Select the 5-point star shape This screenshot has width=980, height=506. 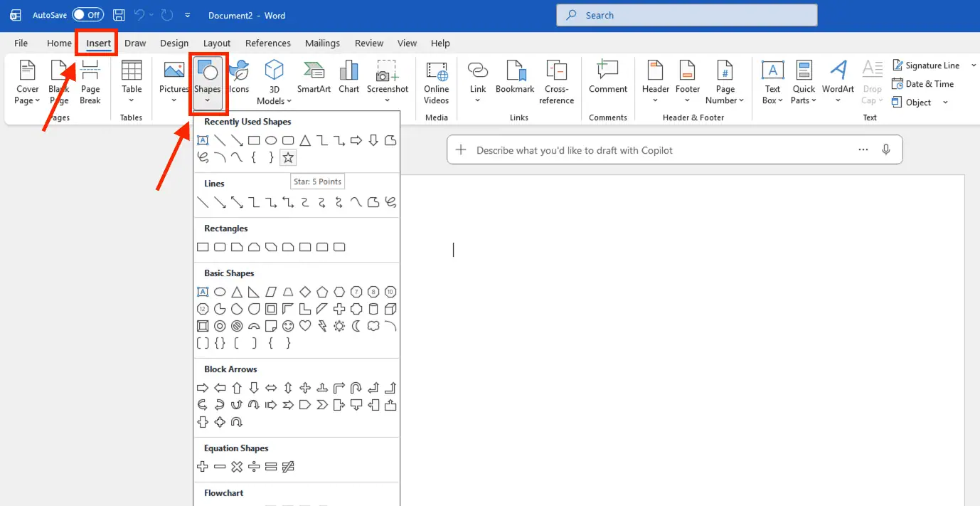coord(287,157)
